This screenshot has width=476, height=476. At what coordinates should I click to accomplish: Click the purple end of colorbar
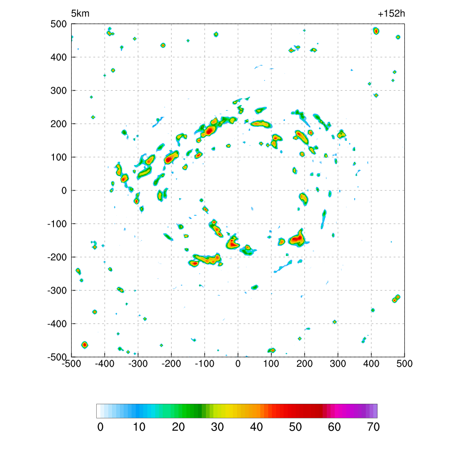[x=372, y=411]
